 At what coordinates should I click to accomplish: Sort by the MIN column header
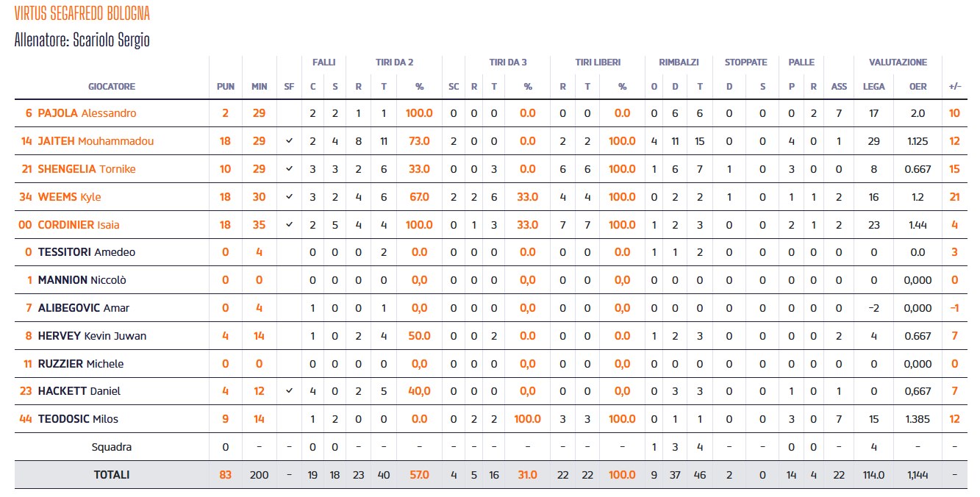coord(259,87)
